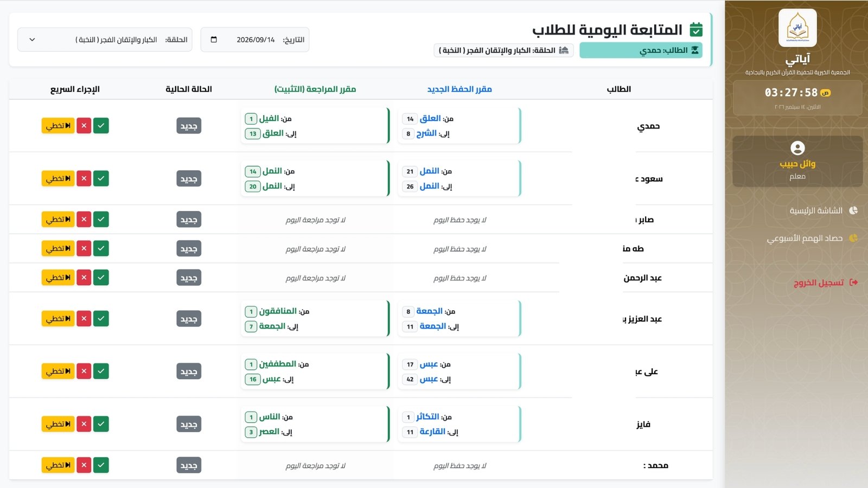Mark حمدي row with green check
The width and height of the screenshot is (868, 488).
pos(101,126)
